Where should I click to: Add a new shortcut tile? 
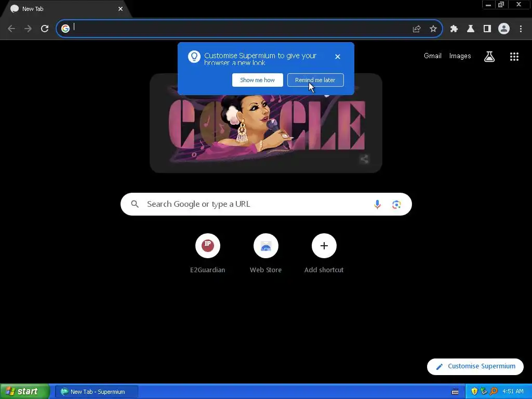324,253
